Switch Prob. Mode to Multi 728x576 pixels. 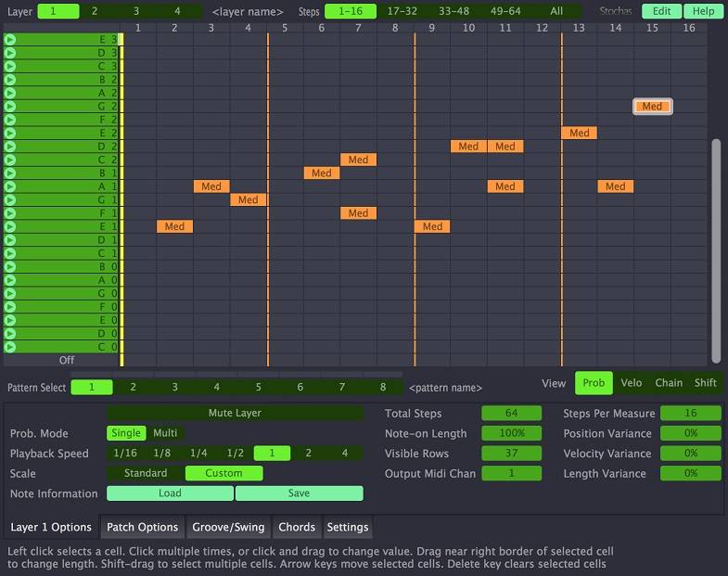pyautogui.click(x=165, y=433)
